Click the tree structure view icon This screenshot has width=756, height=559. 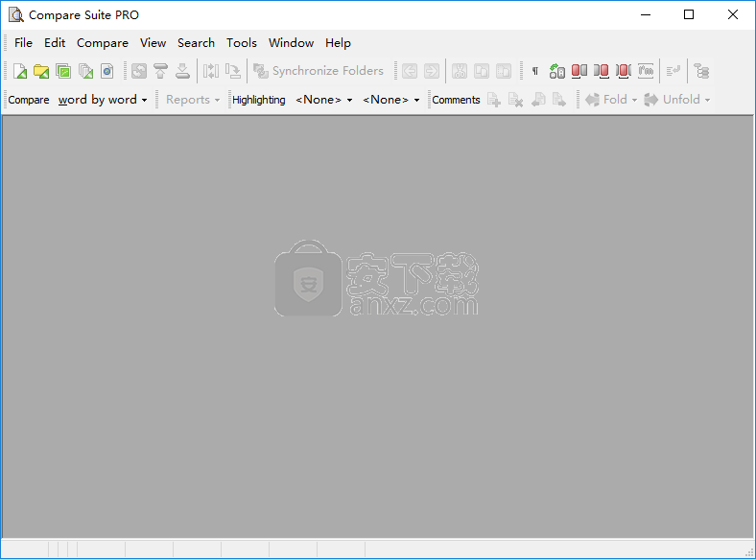[701, 71]
